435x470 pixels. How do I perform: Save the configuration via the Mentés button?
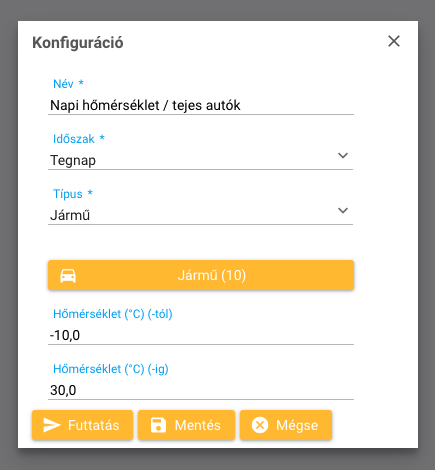(187, 425)
